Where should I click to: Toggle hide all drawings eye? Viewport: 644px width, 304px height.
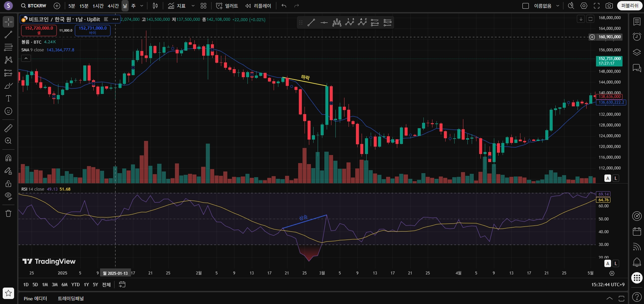[x=8, y=196]
